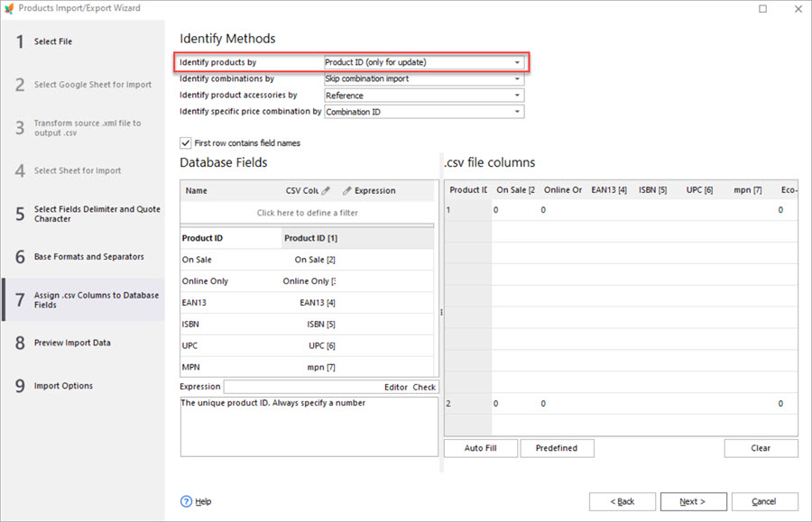The image size is (812, 522).
Task: Go to step 9 Import Options
Action: 83,386
